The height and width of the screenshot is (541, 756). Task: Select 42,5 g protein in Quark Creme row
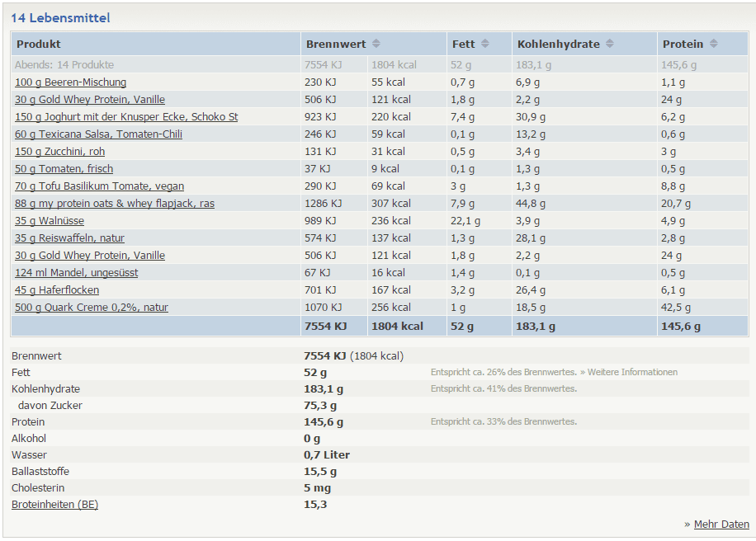click(x=676, y=308)
